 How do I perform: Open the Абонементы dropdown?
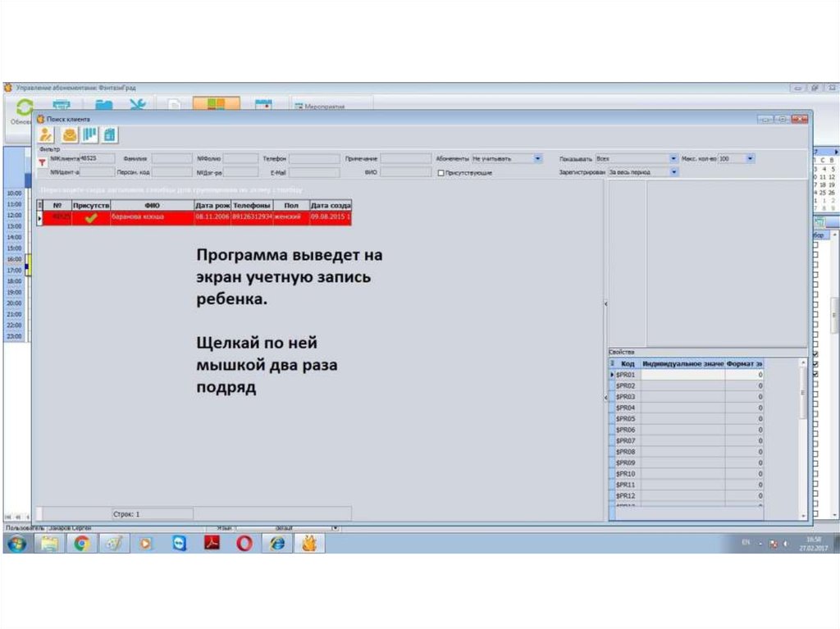[537, 158]
